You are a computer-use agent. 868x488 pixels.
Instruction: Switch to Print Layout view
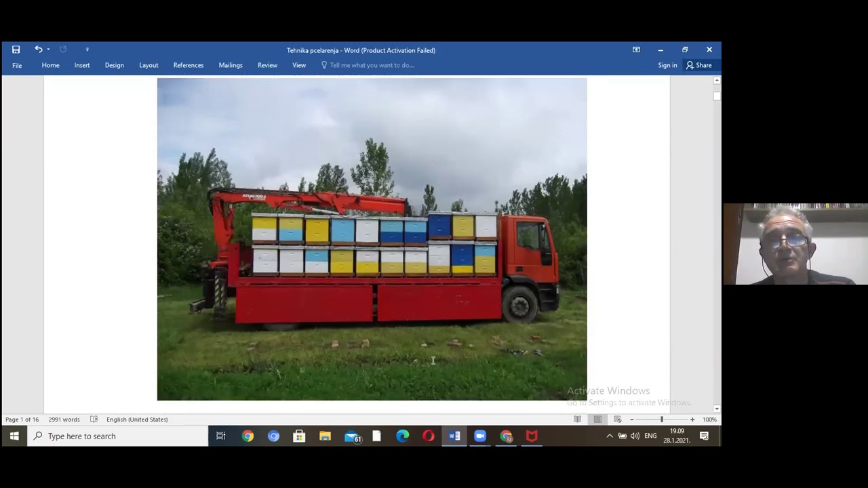pos(597,420)
